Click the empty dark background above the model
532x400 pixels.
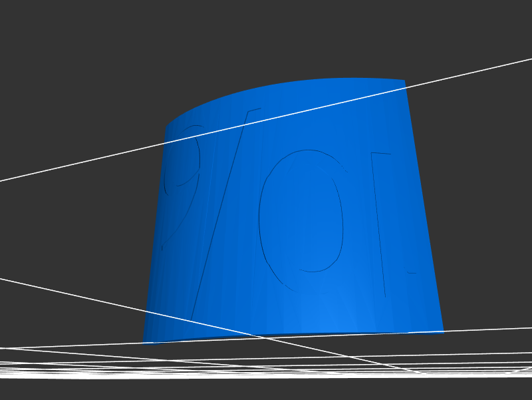point(266,33)
